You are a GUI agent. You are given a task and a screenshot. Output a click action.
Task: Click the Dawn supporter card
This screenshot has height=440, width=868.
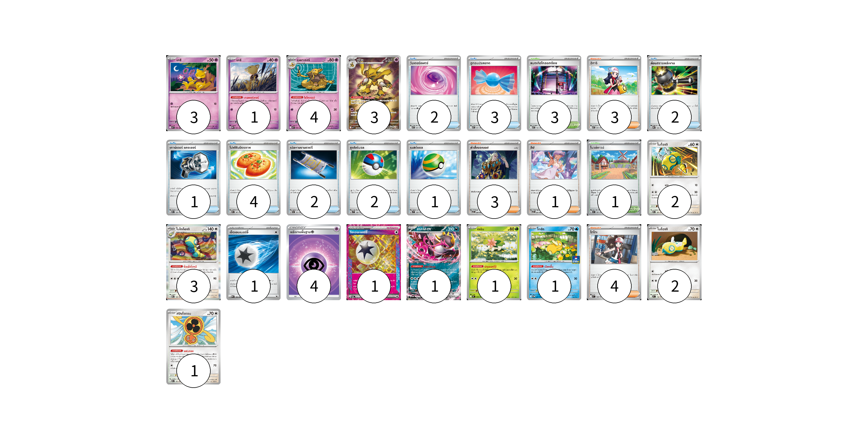tap(613, 93)
